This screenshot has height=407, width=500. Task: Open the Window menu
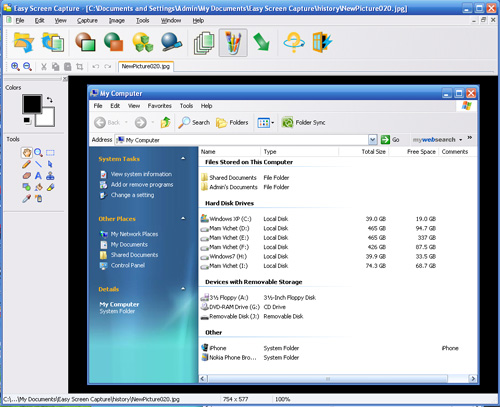pos(171,20)
